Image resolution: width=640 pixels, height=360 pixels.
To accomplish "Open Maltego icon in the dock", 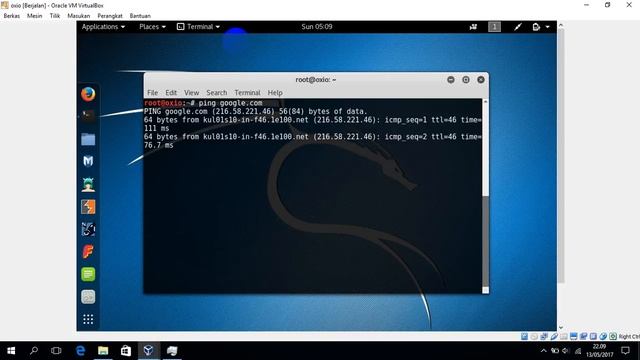I will 88,229.
